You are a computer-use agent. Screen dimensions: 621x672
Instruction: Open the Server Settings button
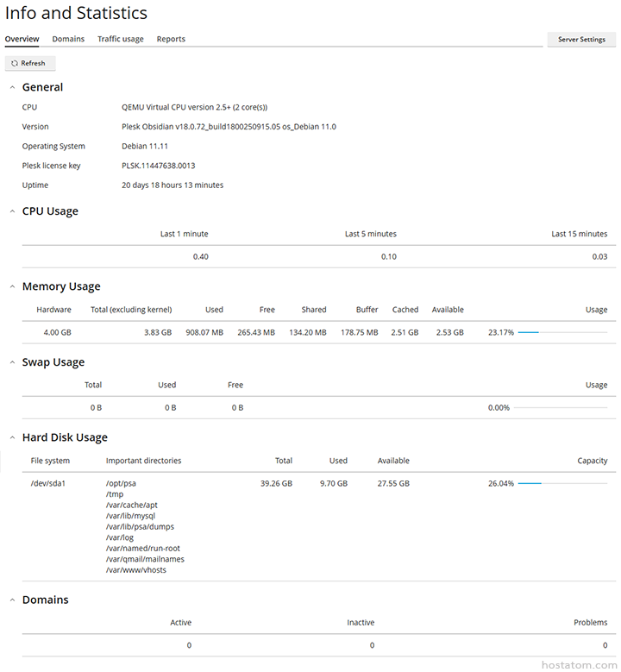pos(581,40)
